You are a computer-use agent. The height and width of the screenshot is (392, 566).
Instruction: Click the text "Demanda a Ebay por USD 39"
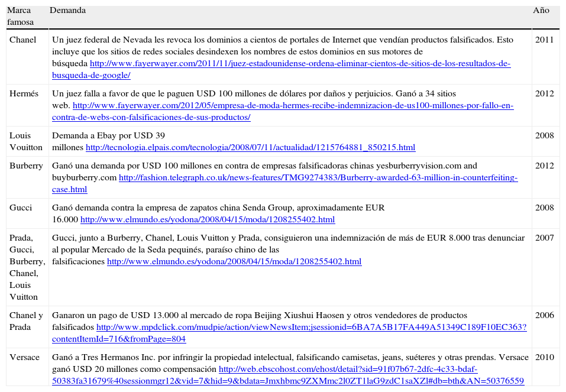pos(108,135)
